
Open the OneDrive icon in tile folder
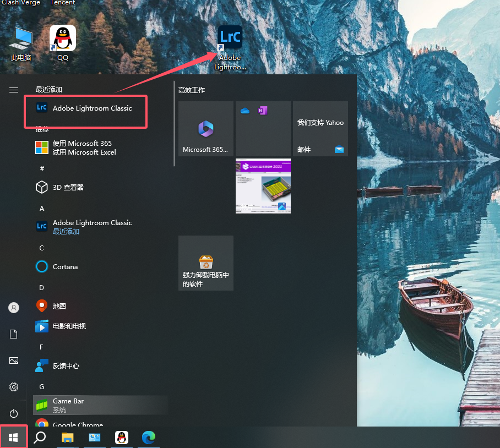pos(245,111)
